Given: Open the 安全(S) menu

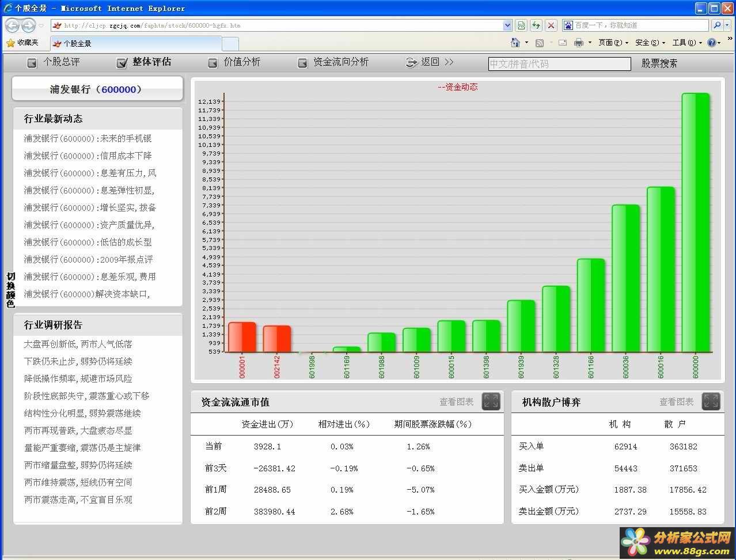Looking at the screenshot, I should tap(650, 43).
